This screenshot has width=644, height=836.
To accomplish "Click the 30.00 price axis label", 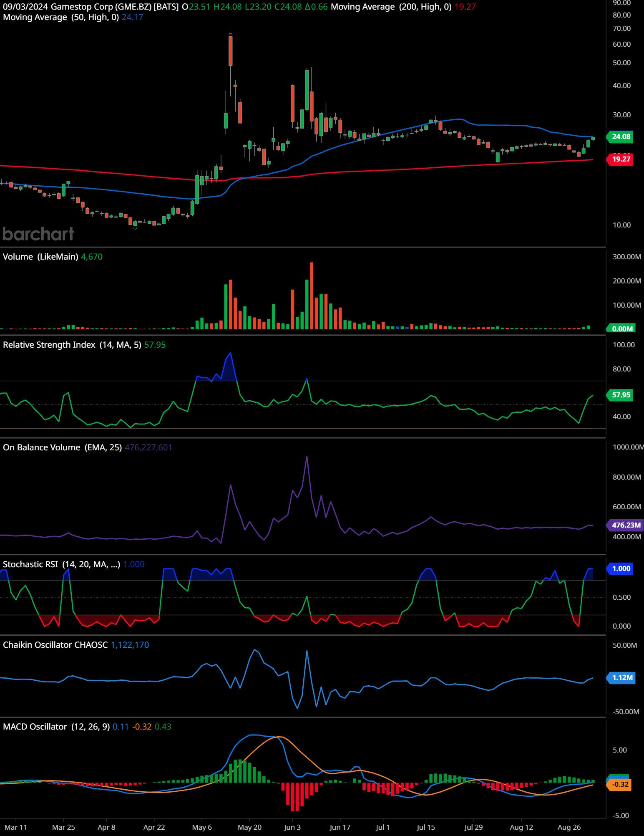I will 621,115.
